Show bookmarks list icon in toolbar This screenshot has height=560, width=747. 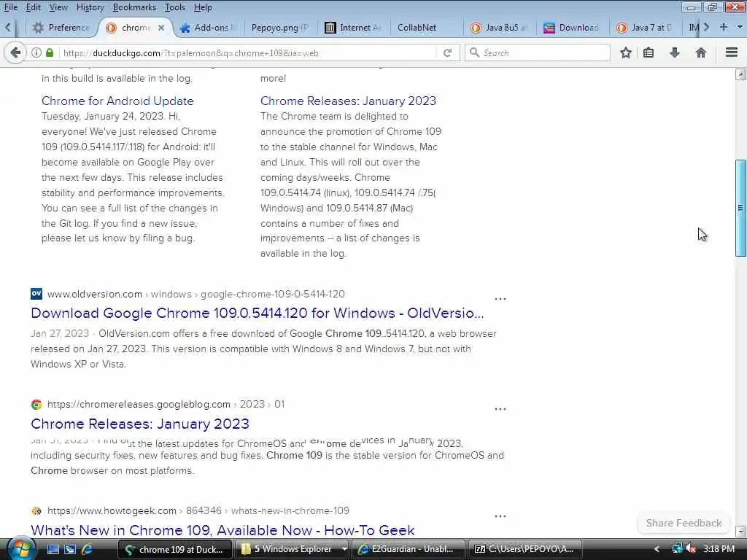649,52
